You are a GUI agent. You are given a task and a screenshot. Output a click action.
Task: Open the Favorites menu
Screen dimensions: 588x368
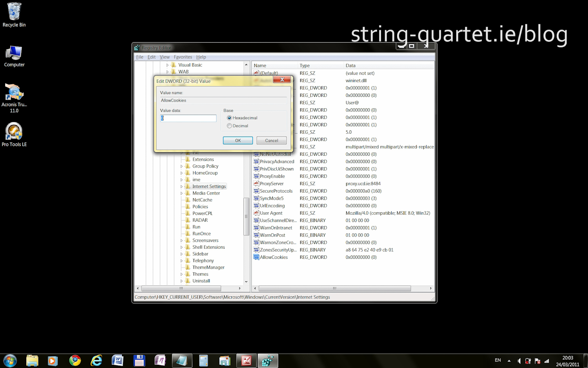[x=183, y=57]
